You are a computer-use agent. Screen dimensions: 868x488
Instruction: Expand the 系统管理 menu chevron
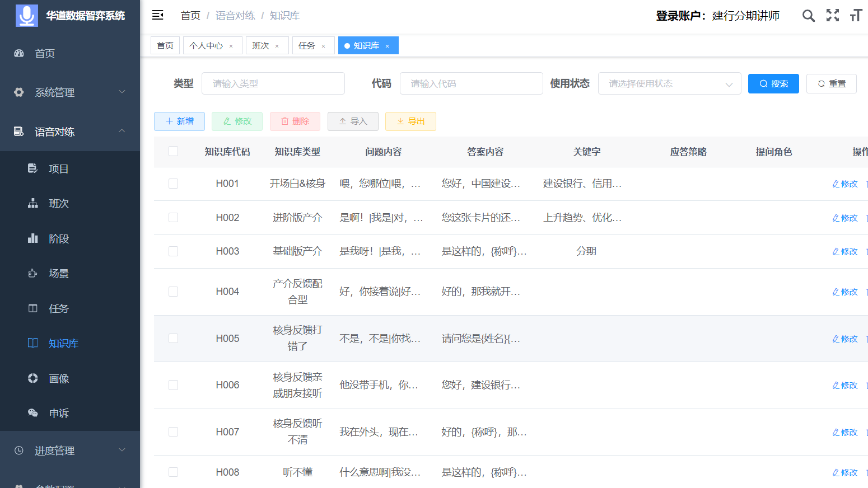tap(122, 92)
